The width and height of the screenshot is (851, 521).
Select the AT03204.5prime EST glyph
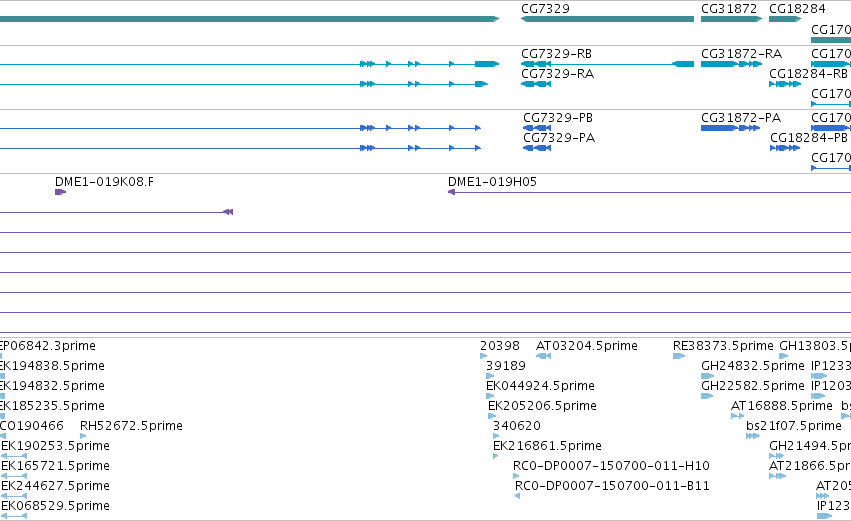543,356
